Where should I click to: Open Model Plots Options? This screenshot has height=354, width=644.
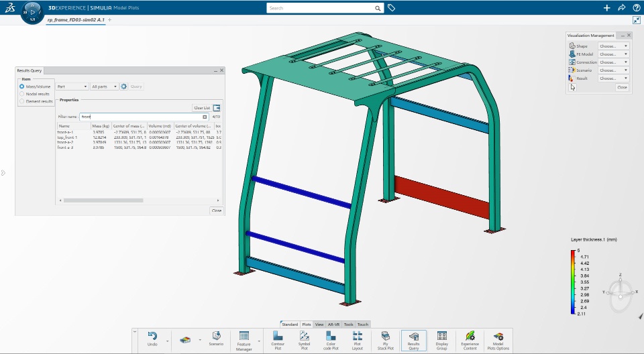(498, 341)
